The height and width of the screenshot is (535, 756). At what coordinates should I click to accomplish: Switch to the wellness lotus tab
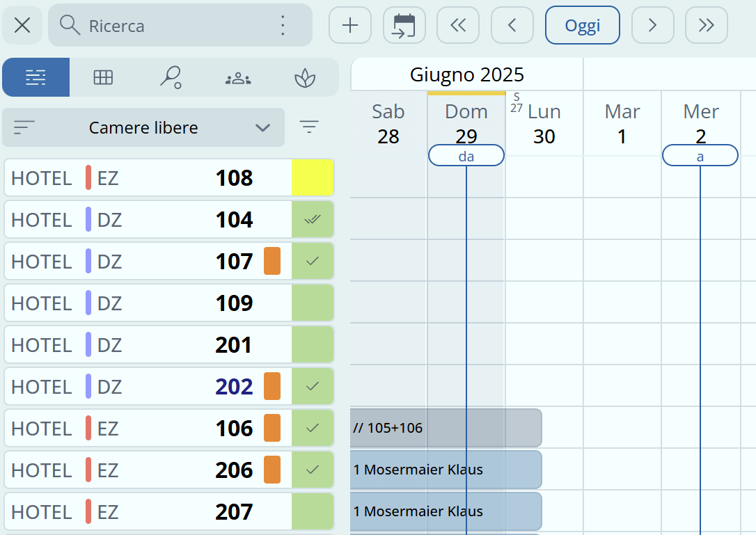pos(304,77)
